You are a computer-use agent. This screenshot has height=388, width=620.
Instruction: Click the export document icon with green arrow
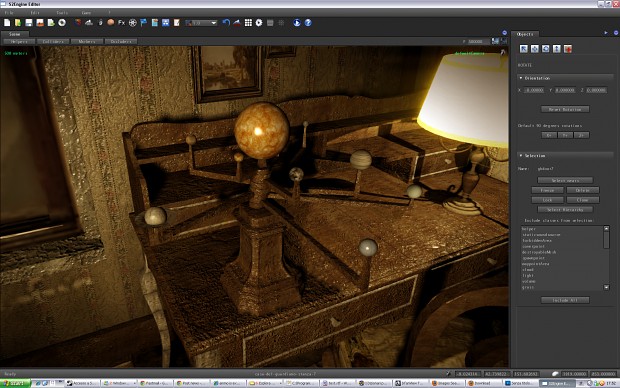[x=51, y=23]
